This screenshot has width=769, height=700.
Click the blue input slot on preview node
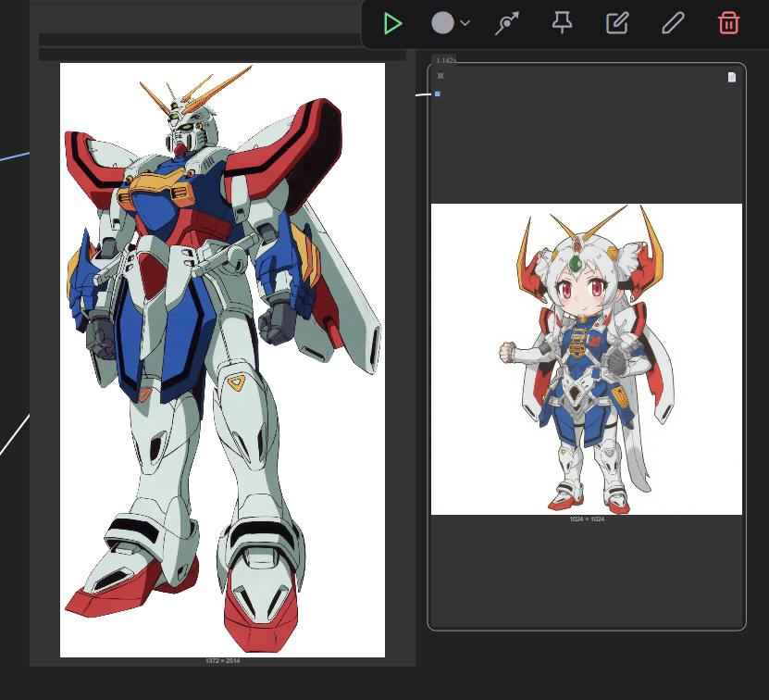[438, 94]
